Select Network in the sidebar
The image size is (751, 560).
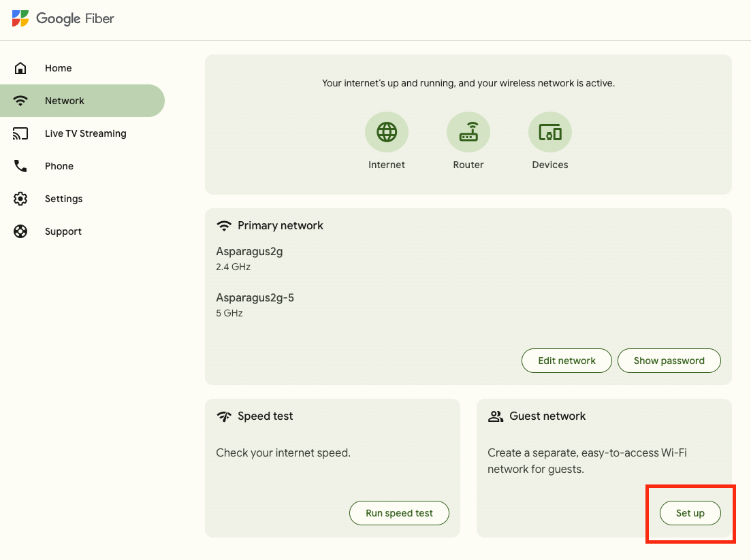coord(65,101)
